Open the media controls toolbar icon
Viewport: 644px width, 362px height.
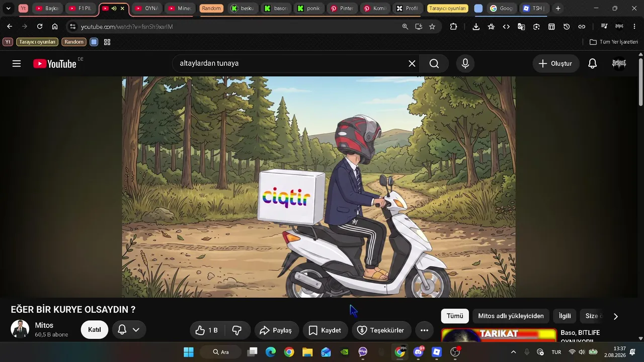(x=604, y=27)
